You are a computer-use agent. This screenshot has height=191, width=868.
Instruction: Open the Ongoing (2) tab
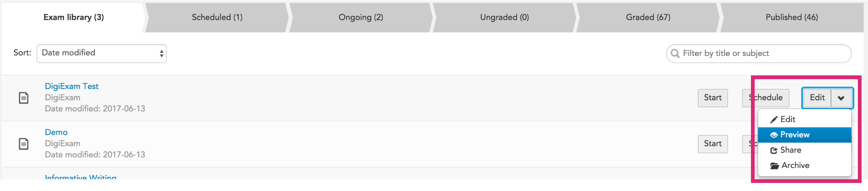pos(361,17)
